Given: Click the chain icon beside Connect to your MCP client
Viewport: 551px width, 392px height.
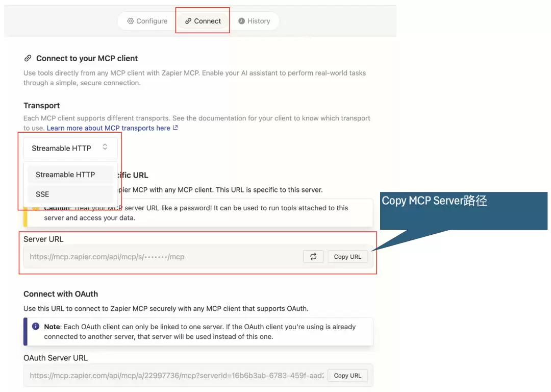Looking at the screenshot, I should point(28,58).
